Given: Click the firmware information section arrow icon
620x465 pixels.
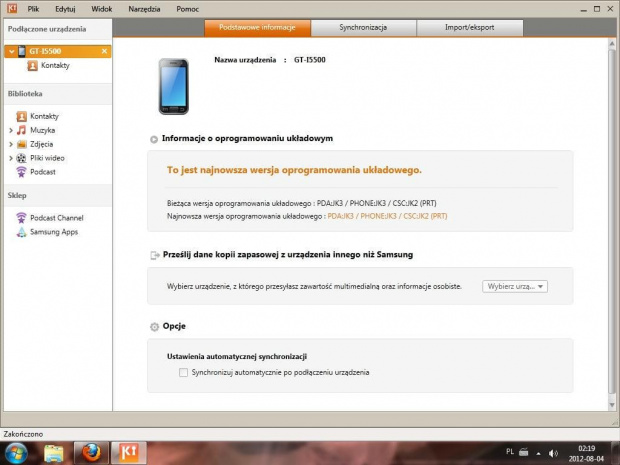Looking at the screenshot, I should 154,139.
